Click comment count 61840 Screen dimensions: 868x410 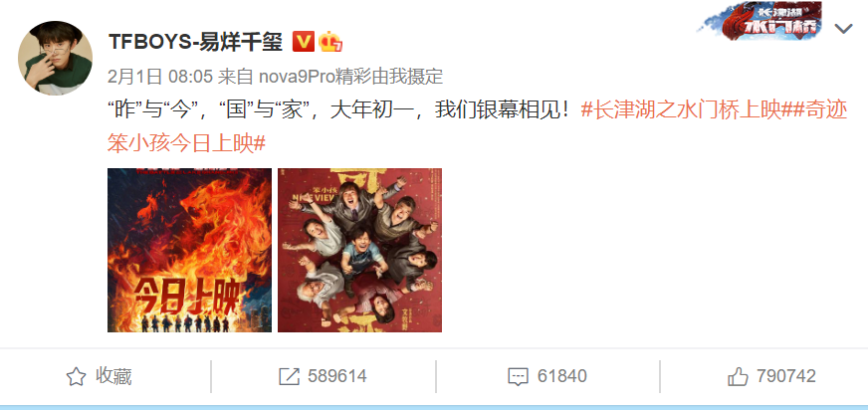coord(561,377)
